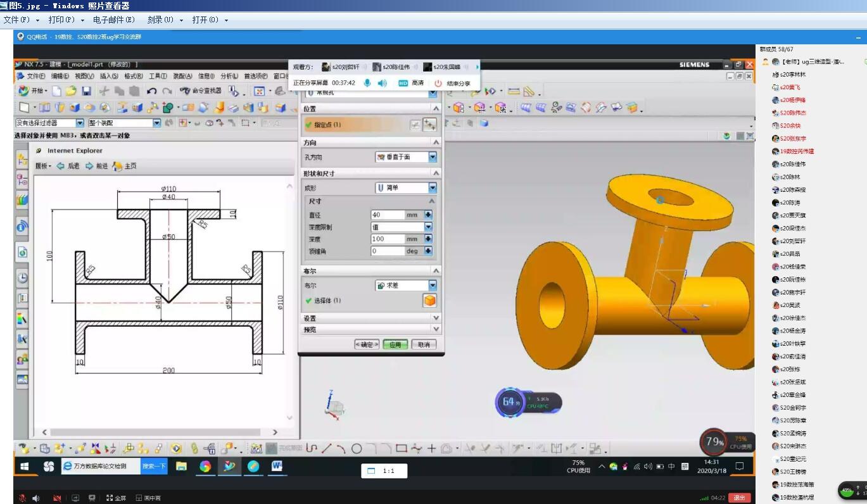Open the 工具(T) menu in NX
867x504 pixels.
158,76
